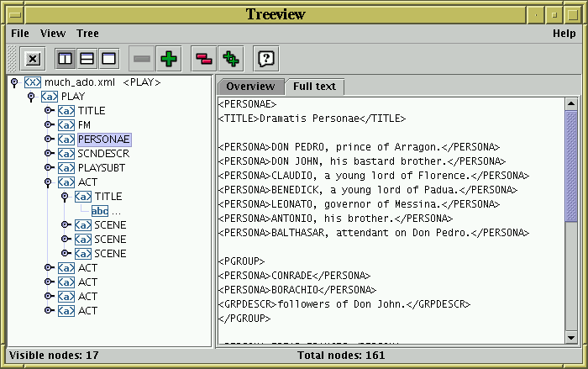Open the Tree menu
Image resolution: width=588 pixels, height=369 pixels.
(87, 34)
